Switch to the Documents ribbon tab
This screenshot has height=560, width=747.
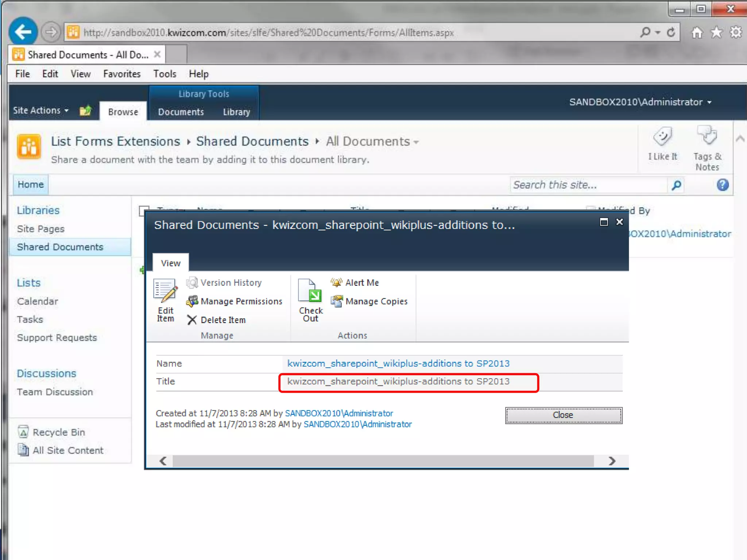click(181, 112)
